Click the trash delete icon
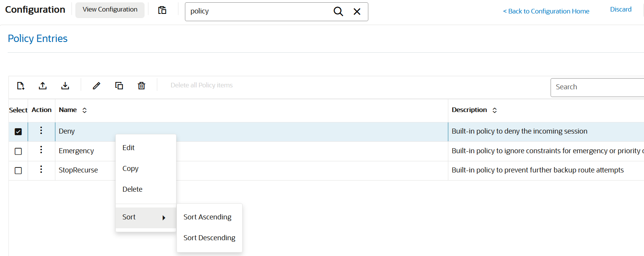Screen dimensions: 644x256 click(x=141, y=85)
